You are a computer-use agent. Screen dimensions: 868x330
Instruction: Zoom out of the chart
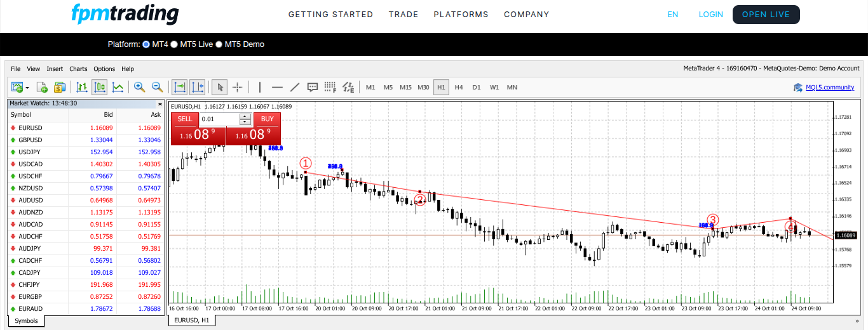coord(157,87)
